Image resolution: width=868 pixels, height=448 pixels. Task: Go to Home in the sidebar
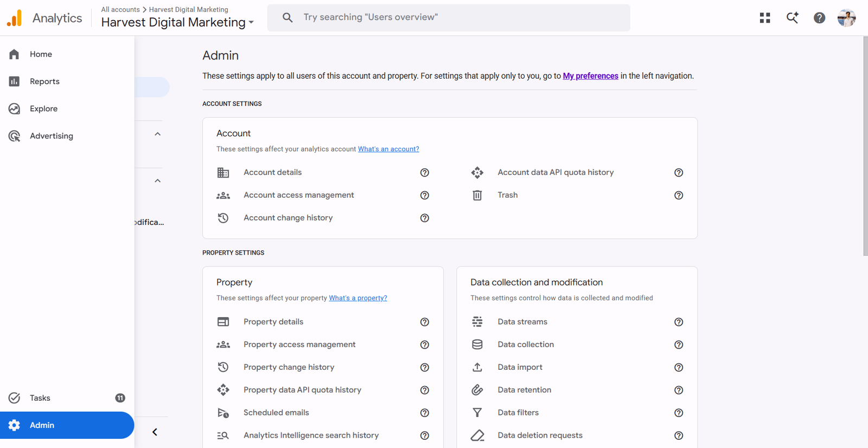pyautogui.click(x=67, y=54)
